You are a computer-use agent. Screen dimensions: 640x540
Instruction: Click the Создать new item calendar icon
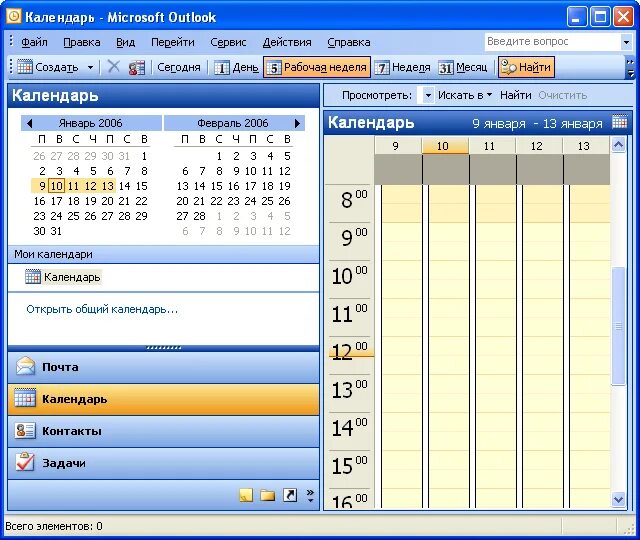pos(24,67)
